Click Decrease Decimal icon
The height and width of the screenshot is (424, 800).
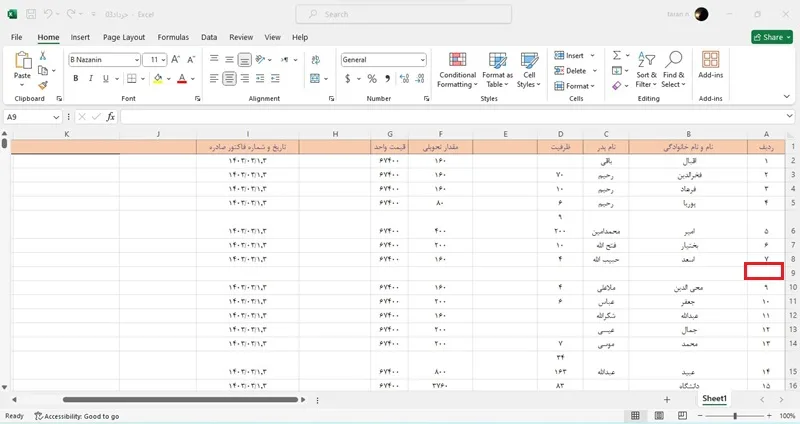(x=420, y=79)
